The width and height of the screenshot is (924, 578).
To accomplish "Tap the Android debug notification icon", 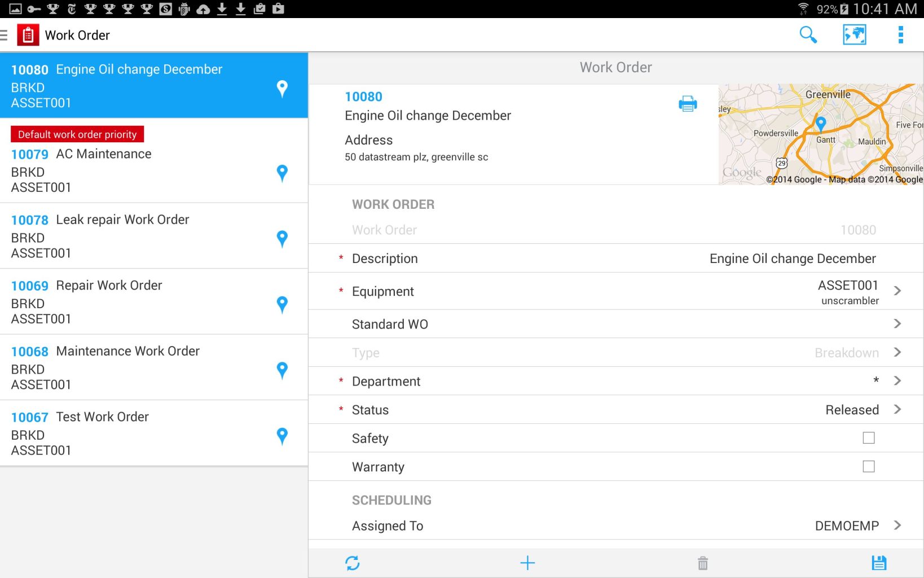I will 184,9.
